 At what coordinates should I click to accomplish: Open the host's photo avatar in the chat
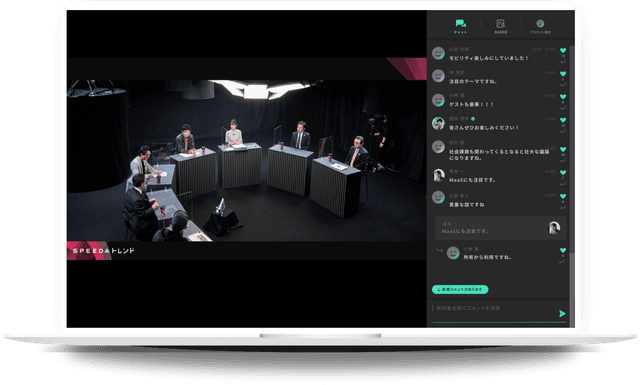pyautogui.click(x=438, y=123)
